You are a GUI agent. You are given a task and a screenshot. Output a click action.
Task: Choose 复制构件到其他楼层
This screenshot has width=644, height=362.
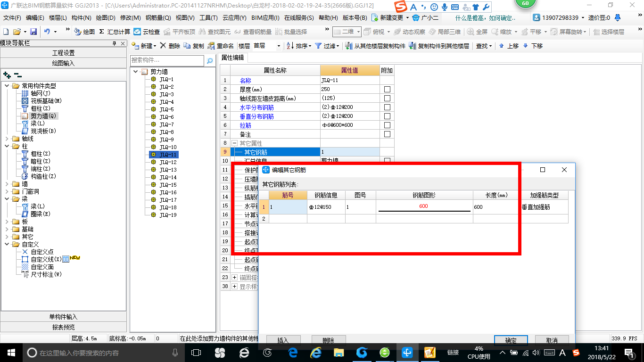coord(439,46)
